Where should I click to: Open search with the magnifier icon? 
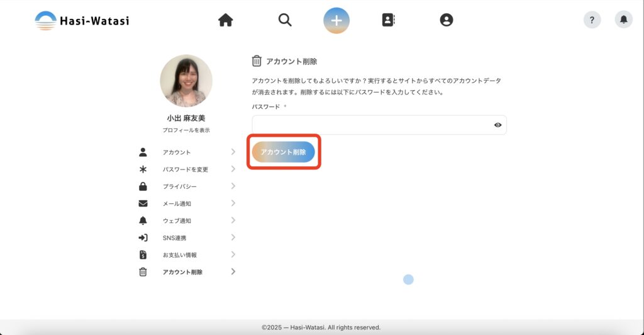pos(285,20)
